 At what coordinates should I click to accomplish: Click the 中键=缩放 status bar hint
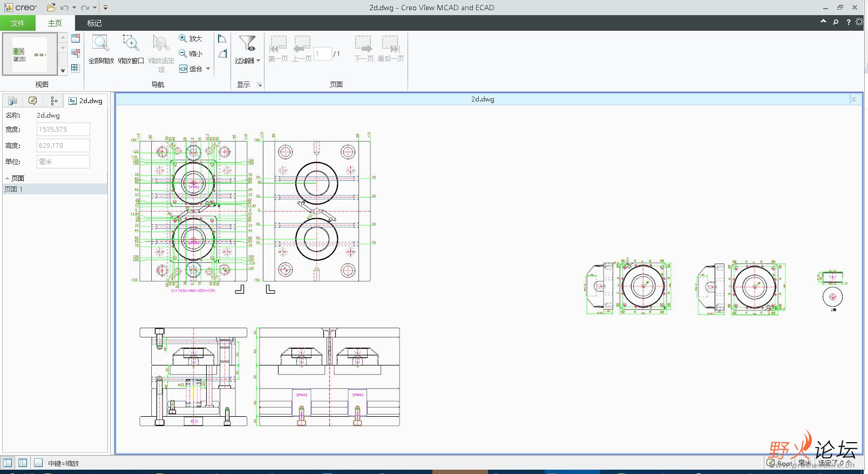(x=64, y=463)
